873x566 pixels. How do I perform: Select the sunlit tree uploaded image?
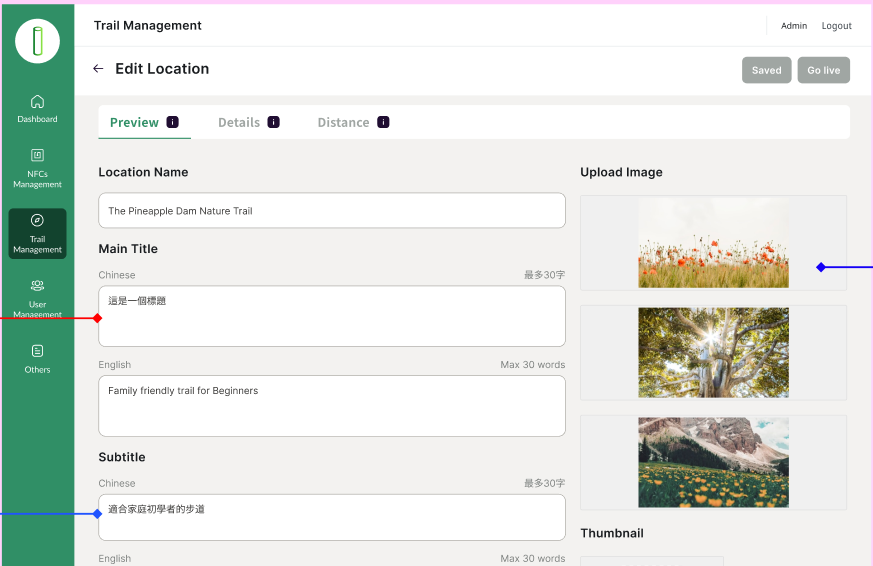(x=713, y=353)
